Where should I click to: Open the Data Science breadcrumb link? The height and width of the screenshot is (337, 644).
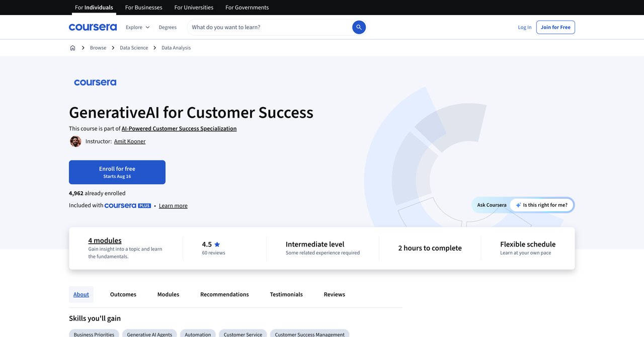pyautogui.click(x=134, y=48)
